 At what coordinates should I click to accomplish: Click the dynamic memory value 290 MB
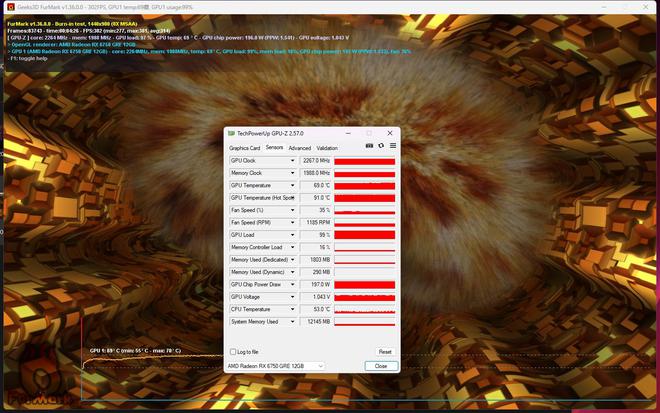pos(316,272)
